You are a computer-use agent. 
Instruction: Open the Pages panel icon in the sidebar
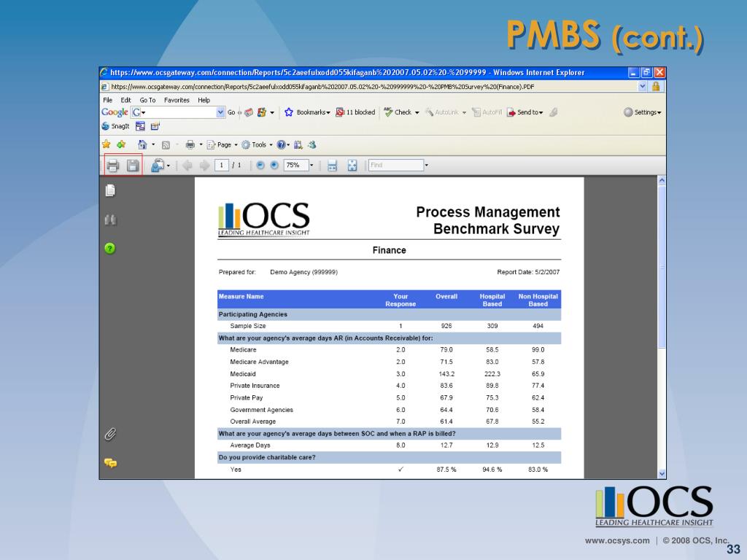click(x=110, y=190)
